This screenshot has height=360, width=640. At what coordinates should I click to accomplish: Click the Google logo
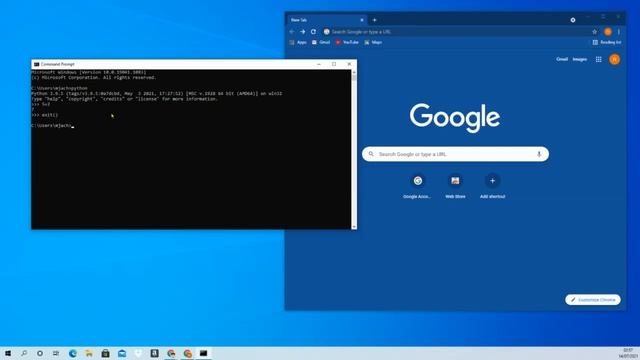coord(455,118)
